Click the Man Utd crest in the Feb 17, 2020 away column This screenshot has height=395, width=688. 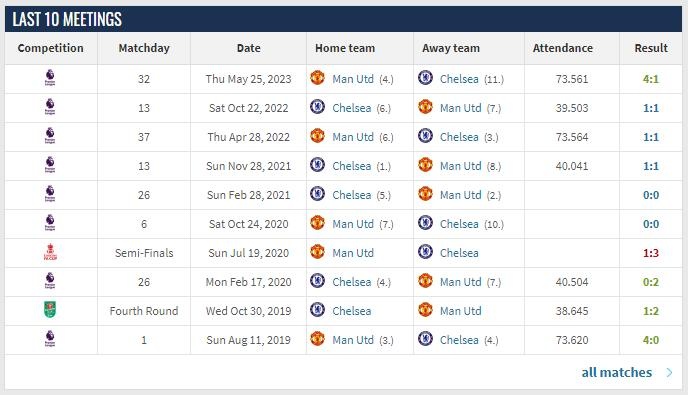point(425,281)
